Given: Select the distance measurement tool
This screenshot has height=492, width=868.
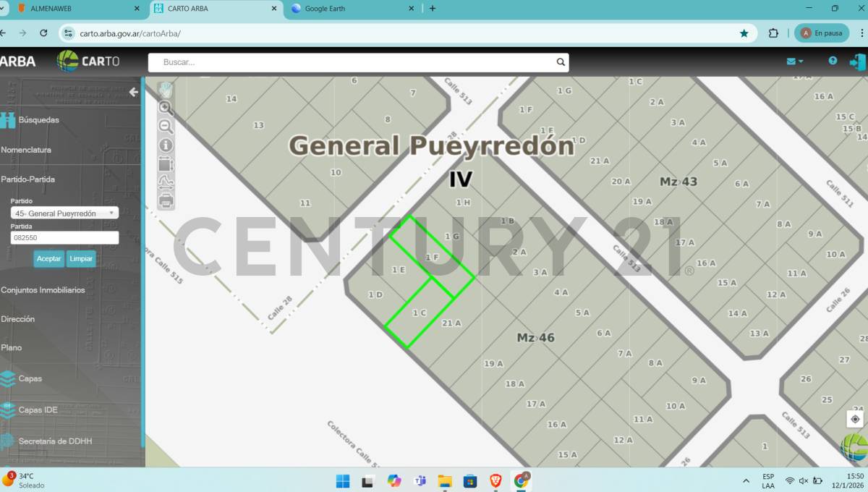Looking at the screenshot, I should [166, 182].
